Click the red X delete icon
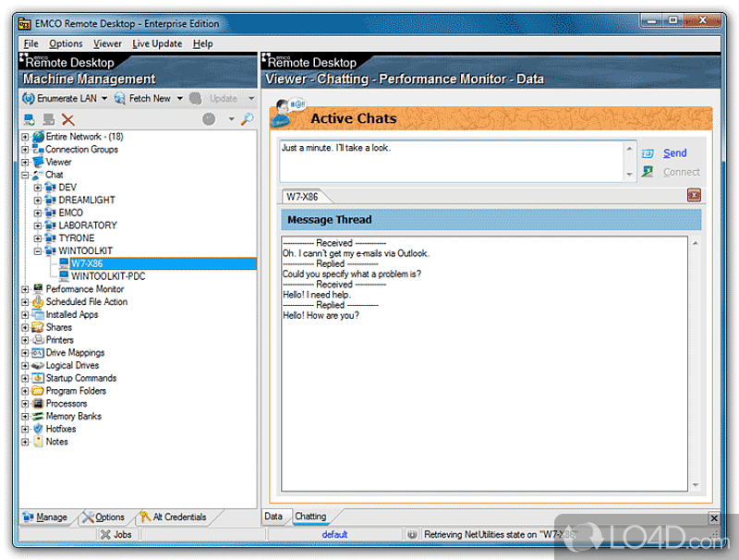The image size is (739, 560). [x=67, y=119]
